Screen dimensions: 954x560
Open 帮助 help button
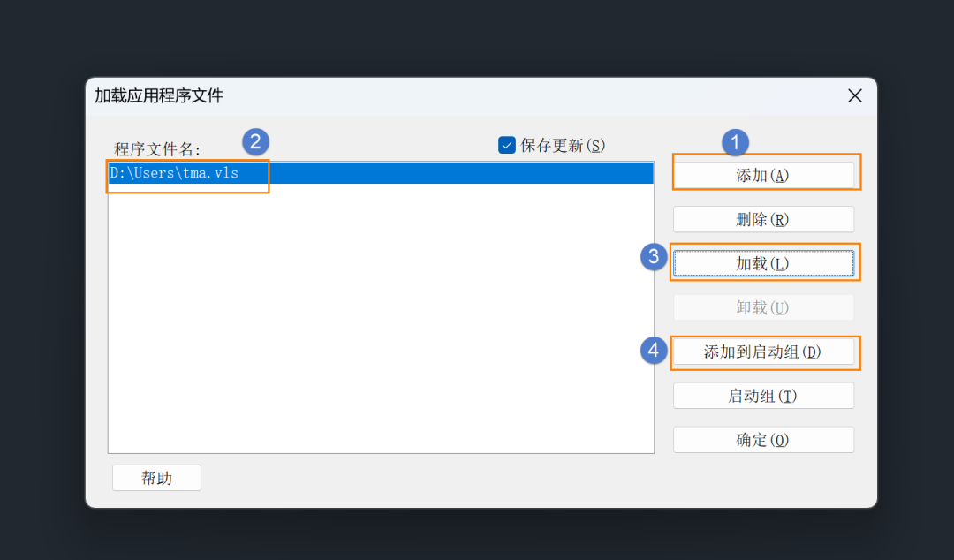click(156, 478)
